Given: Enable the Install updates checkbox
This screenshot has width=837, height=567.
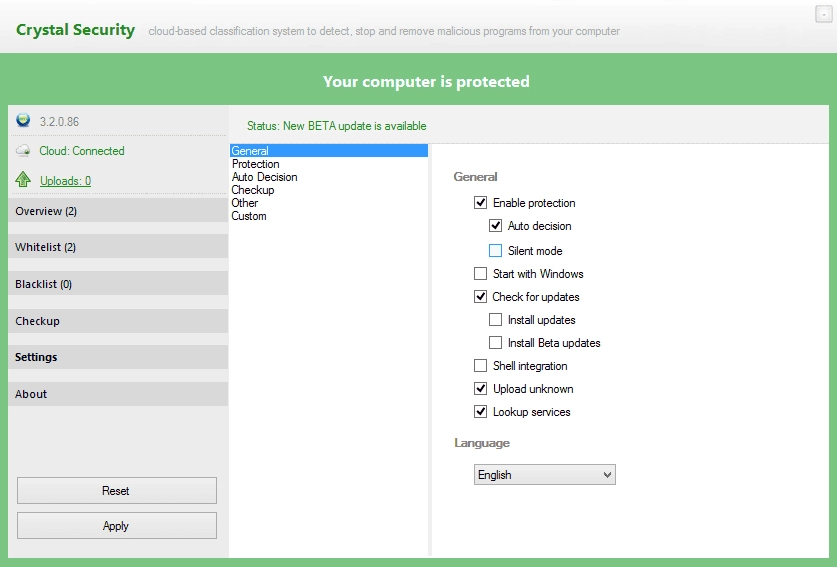Looking at the screenshot, I should 495,319.
